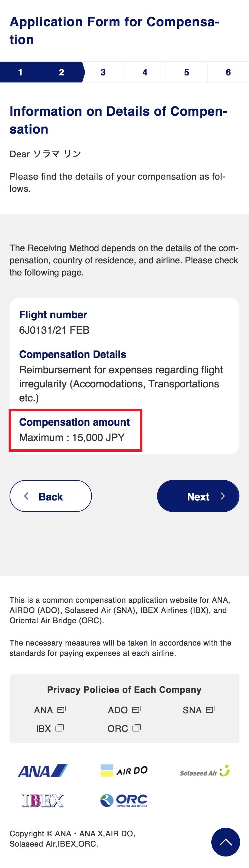Image resolution: width=249 pixels, height=868 pixels.
Task: Click the AIR DO logo
Action: 124,771
